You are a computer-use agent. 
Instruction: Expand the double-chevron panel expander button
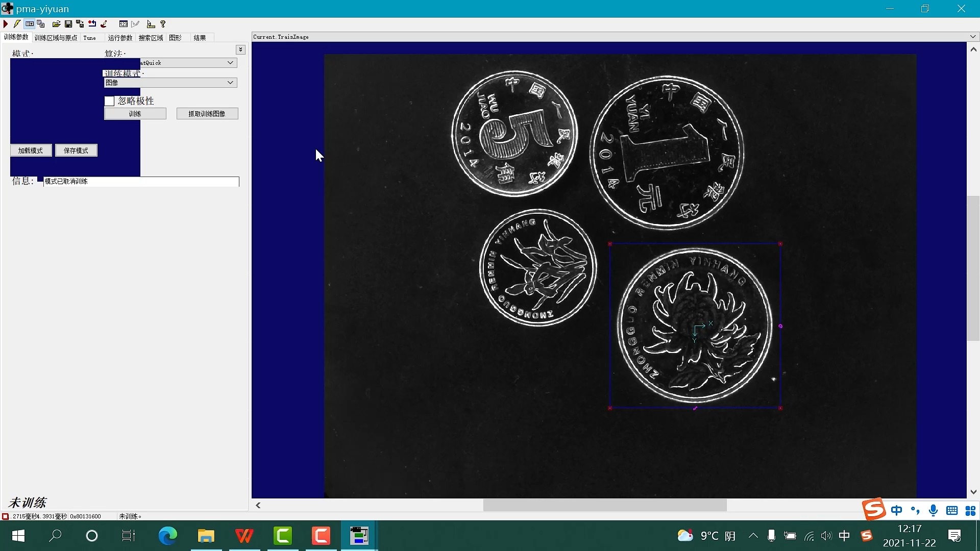click(240, 49)
